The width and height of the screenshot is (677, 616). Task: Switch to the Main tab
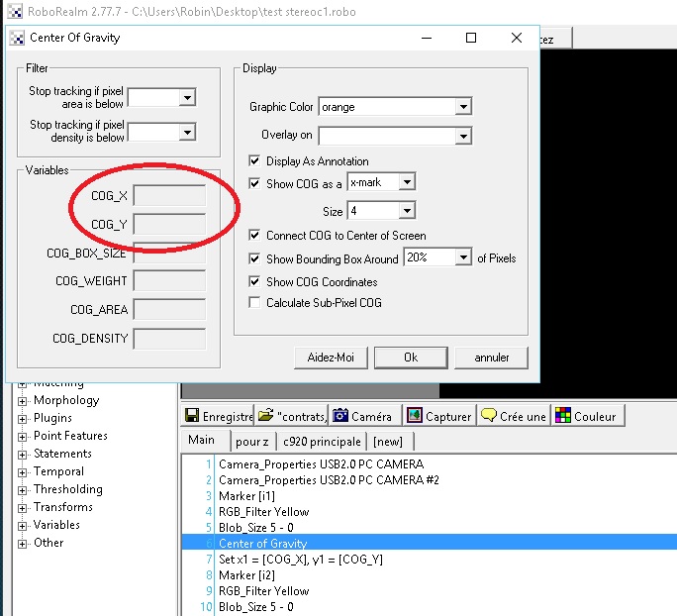[x=206, y=441]
